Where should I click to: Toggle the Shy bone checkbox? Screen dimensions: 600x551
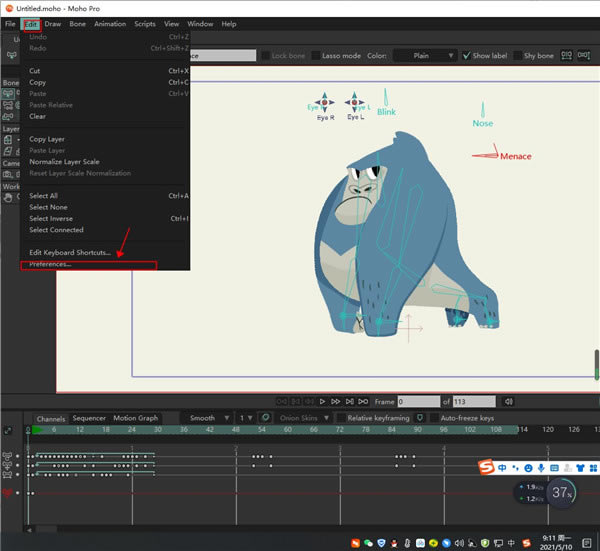tap(519, 56)
